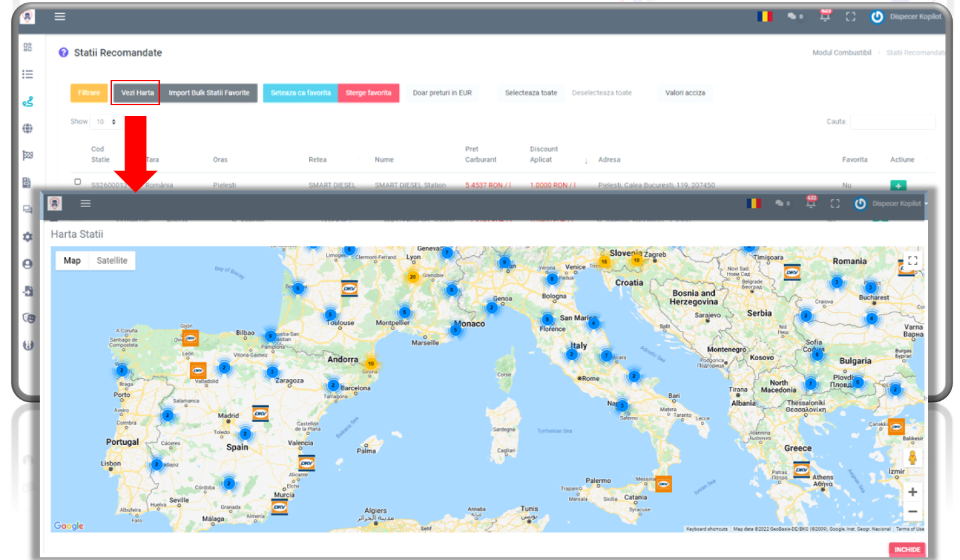
Task: Sort by the Adresa column arrow
Action: tap(586, 160)
